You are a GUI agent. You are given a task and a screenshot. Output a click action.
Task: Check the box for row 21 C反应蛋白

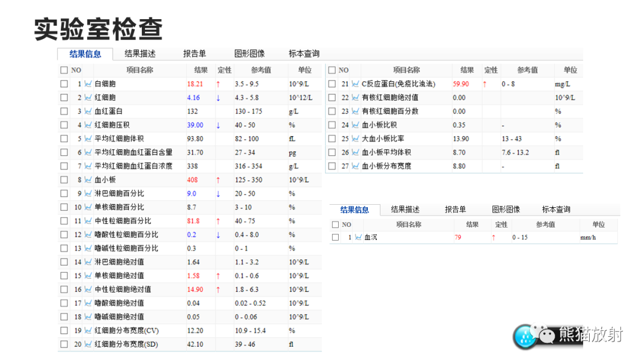332,84
